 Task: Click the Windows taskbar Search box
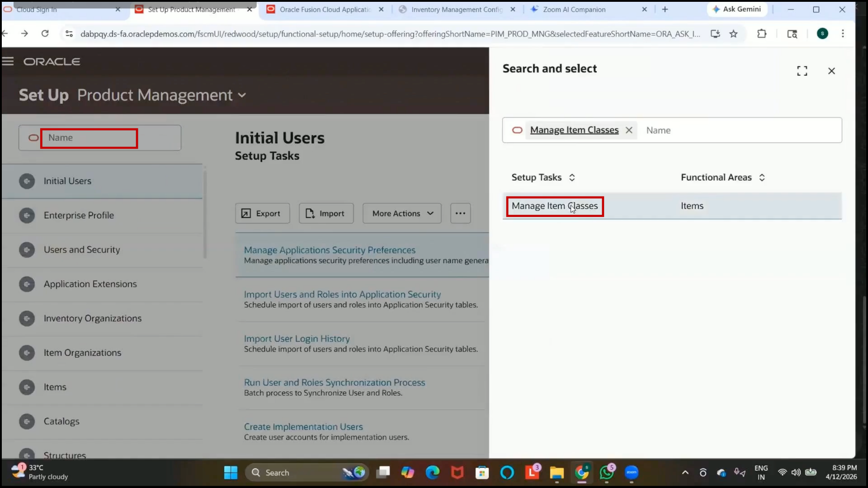pos(307,473)
